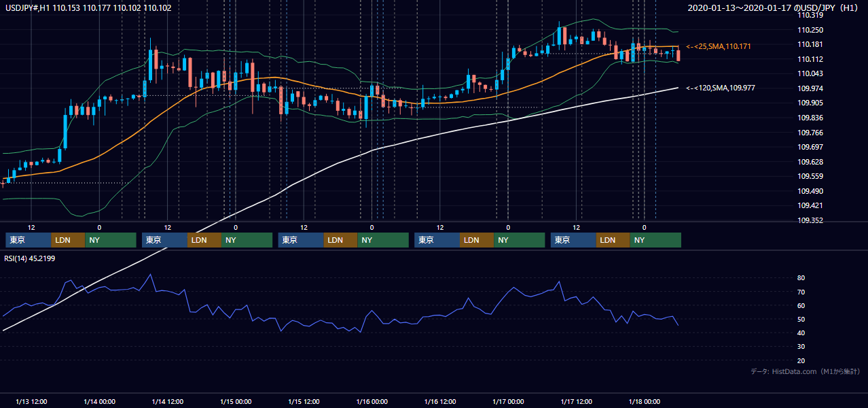Select the 1/16 00:00 date label

coord(372,402)
